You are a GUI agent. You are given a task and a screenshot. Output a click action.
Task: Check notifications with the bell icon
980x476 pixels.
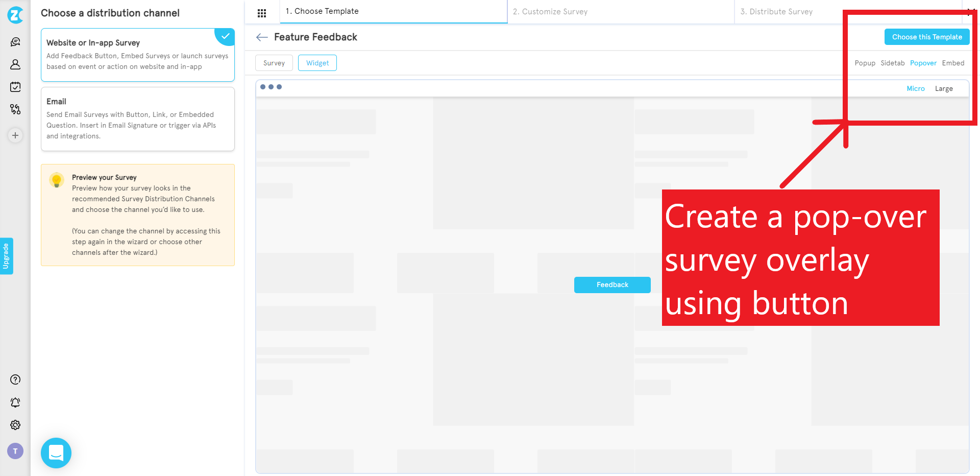[15, 402]
